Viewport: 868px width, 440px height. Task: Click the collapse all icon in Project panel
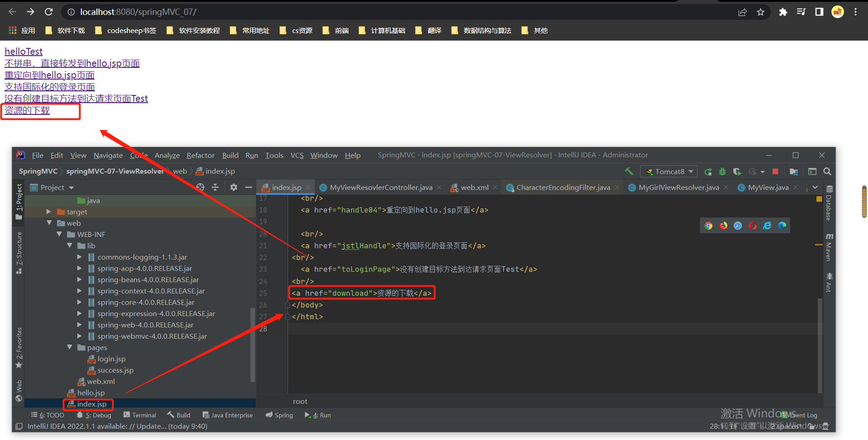tap(215, 187)
